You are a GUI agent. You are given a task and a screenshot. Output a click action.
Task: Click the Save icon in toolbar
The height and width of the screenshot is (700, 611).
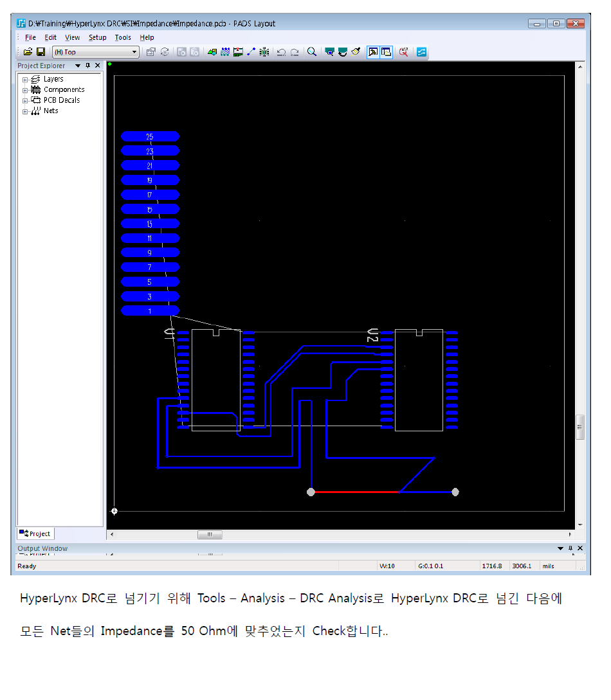pos(41,52)
